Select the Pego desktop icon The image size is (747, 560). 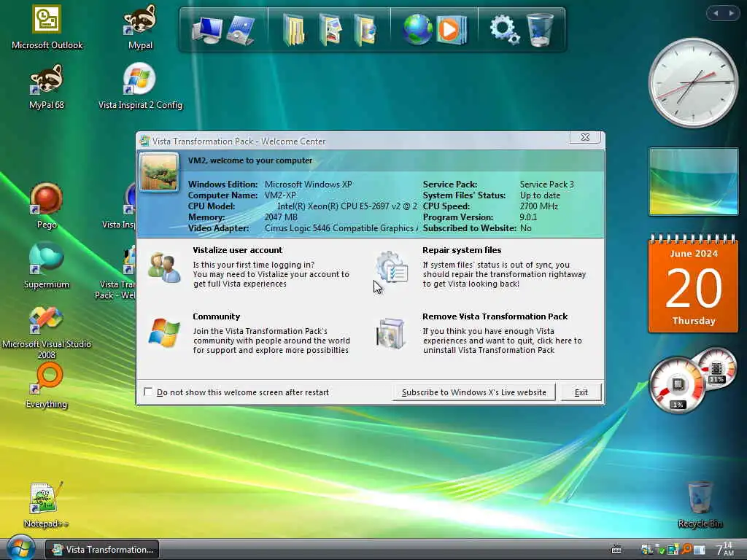pos(46,206)
